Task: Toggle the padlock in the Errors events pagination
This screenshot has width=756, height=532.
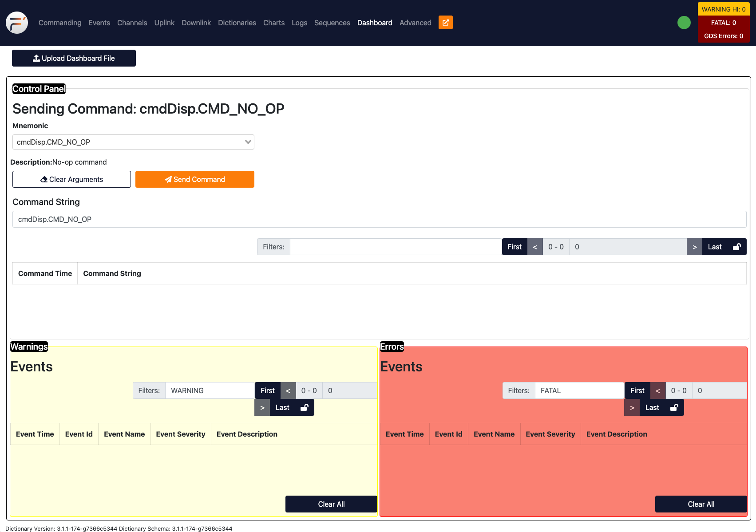Action: point(674,407)
